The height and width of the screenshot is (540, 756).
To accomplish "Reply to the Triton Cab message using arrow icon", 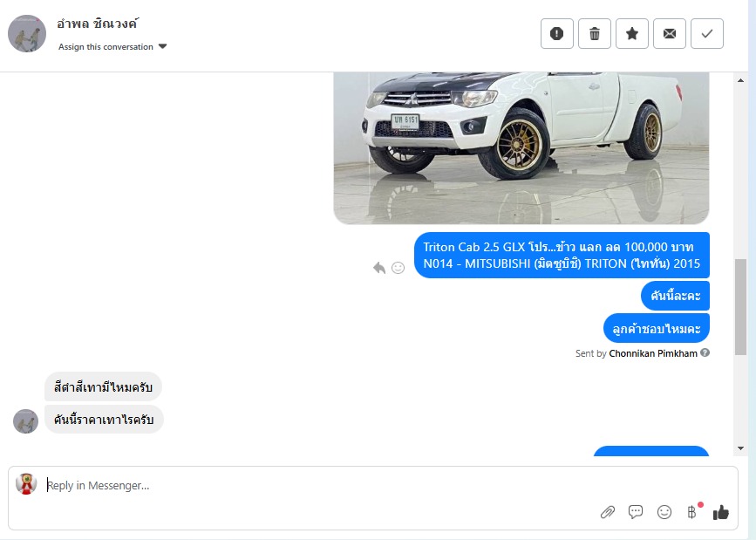I will point(379,268).
